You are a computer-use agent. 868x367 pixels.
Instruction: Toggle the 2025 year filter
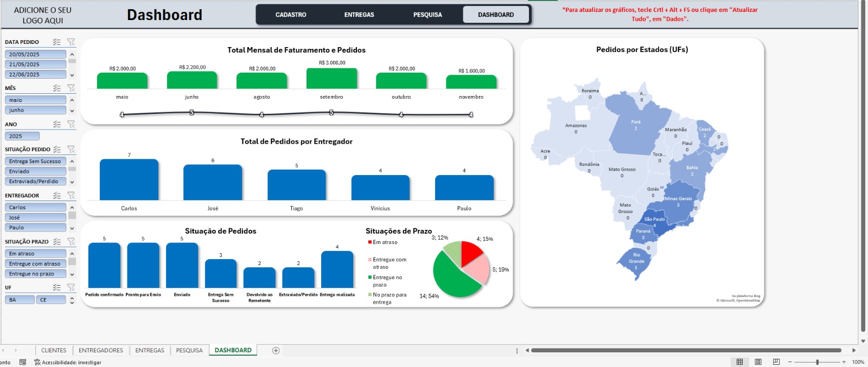(x=22, y=136)
